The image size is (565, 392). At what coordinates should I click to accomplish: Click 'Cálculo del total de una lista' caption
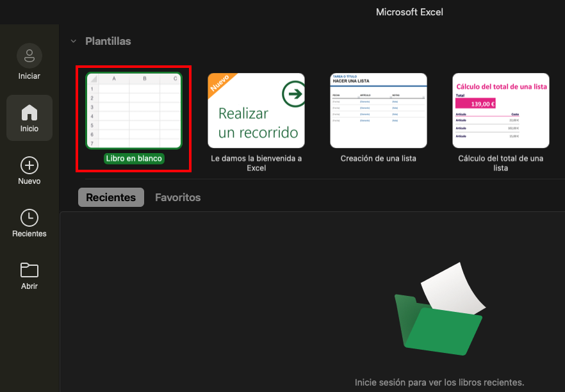[x=501, y=163]
